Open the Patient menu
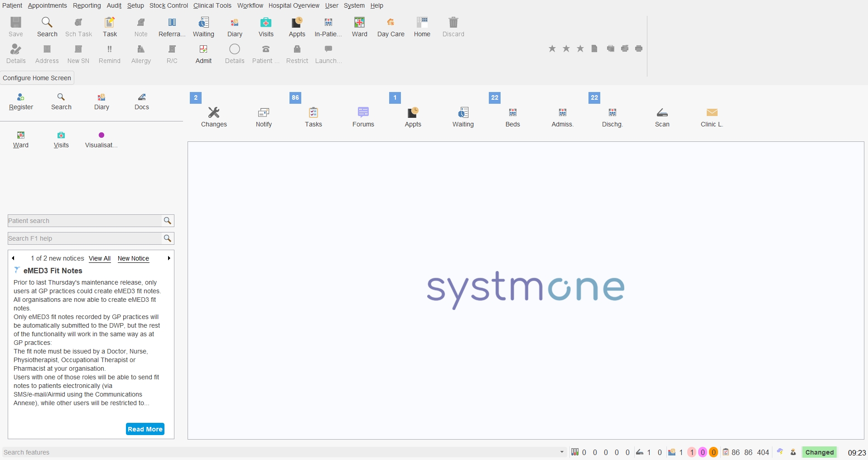Image resolution: width=868 pixels, height=460 pixels. tap(12, 5)
